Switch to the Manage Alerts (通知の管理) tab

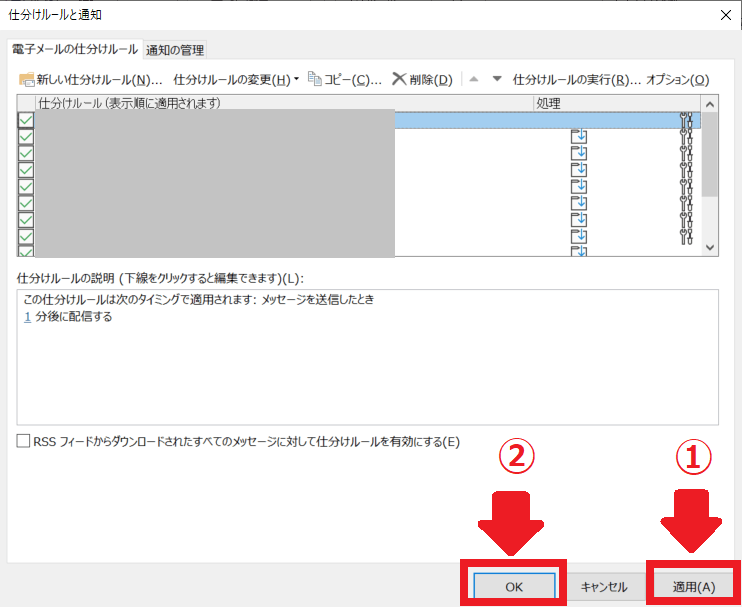coord(175,50)
